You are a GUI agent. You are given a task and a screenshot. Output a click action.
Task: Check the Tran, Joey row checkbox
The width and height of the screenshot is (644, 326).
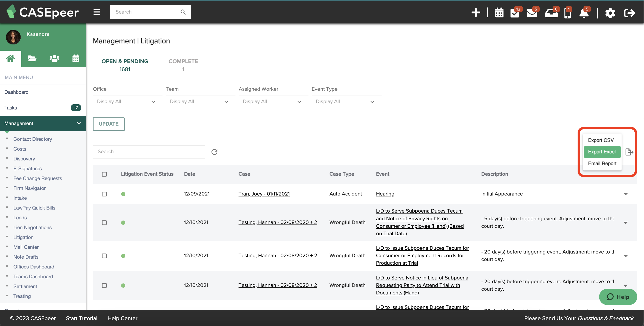(x=104, y=194)
